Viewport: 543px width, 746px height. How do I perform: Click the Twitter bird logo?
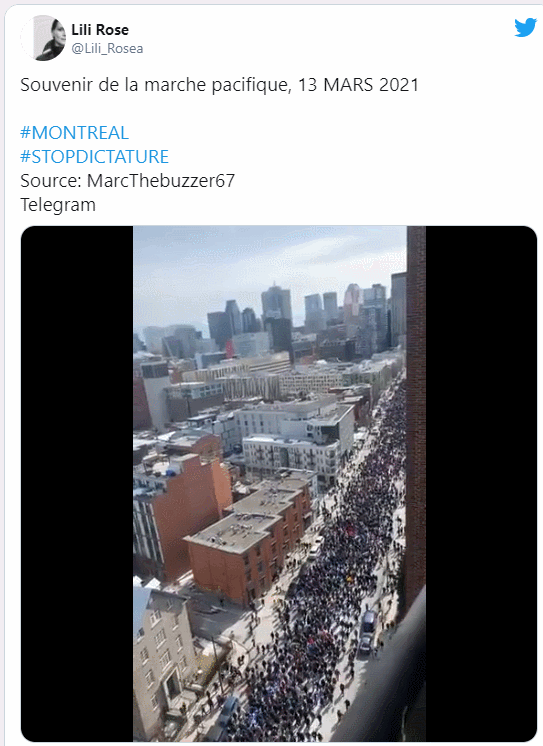pos(525,28)
